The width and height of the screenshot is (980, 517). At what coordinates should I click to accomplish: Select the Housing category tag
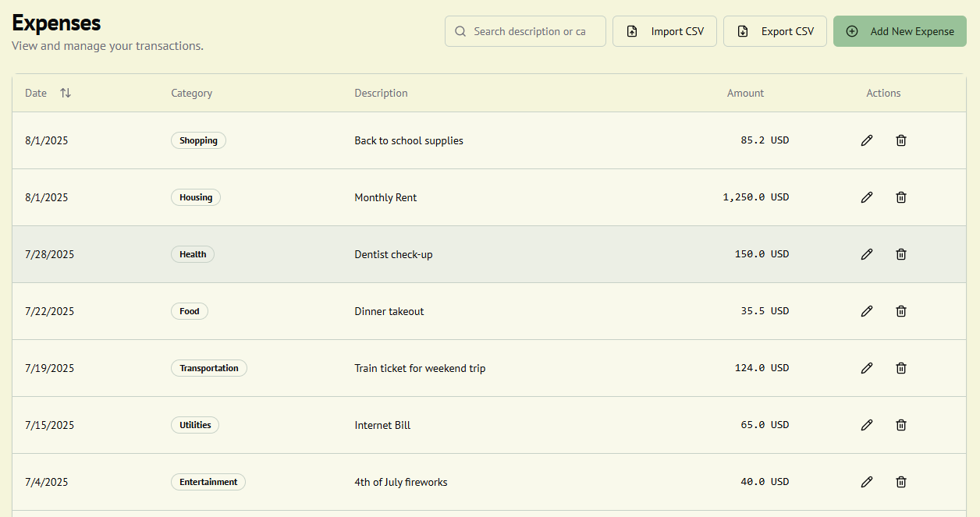pos(196,197)
